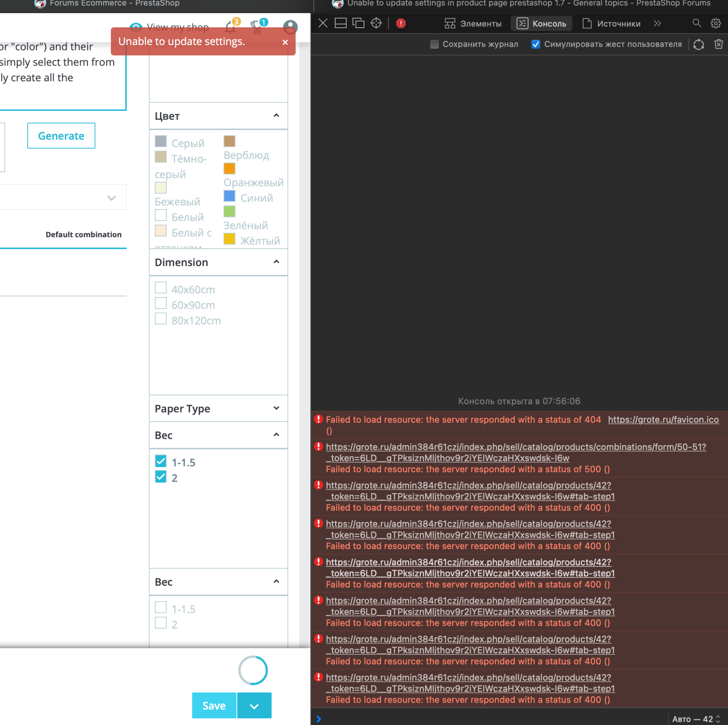
Task: Click the devtools search magnifier icon
Action: [x=697, y=23]
